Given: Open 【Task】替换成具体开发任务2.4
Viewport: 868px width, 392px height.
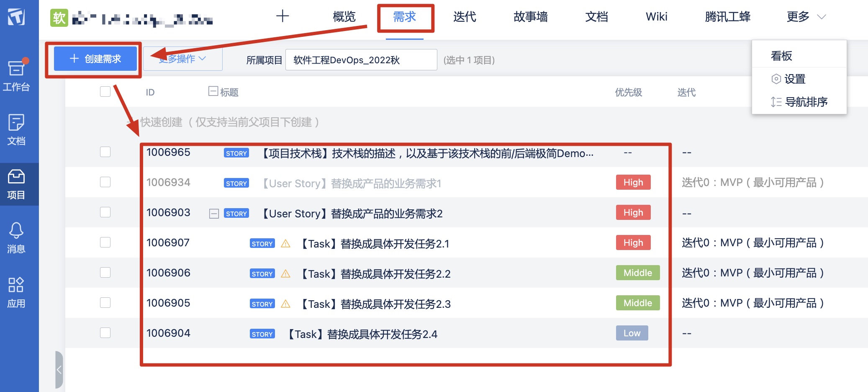Looking at the screenshot, I should click(362, 334).
